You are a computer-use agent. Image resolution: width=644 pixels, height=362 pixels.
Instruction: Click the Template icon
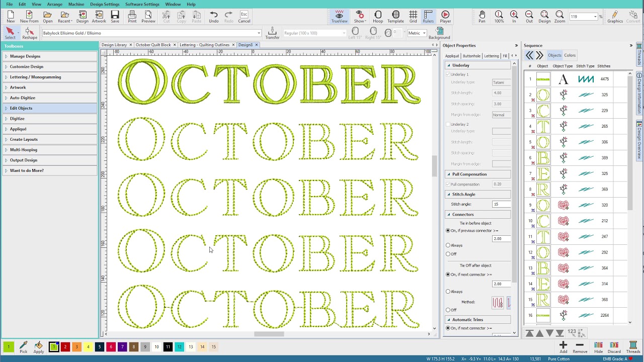395,17
